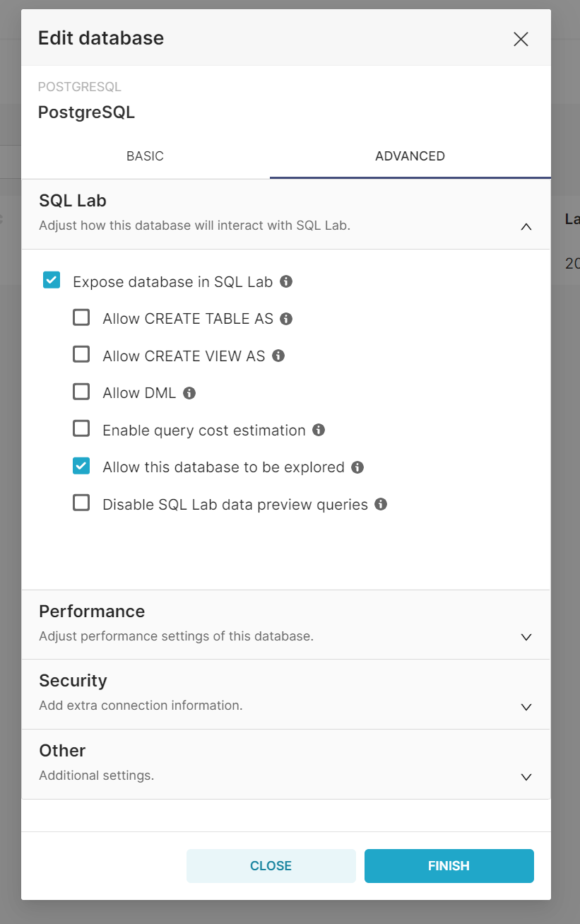This screenshot has height=924, width=580.
Task: Switch to the BASIC tab
Action: pos(145,156)
